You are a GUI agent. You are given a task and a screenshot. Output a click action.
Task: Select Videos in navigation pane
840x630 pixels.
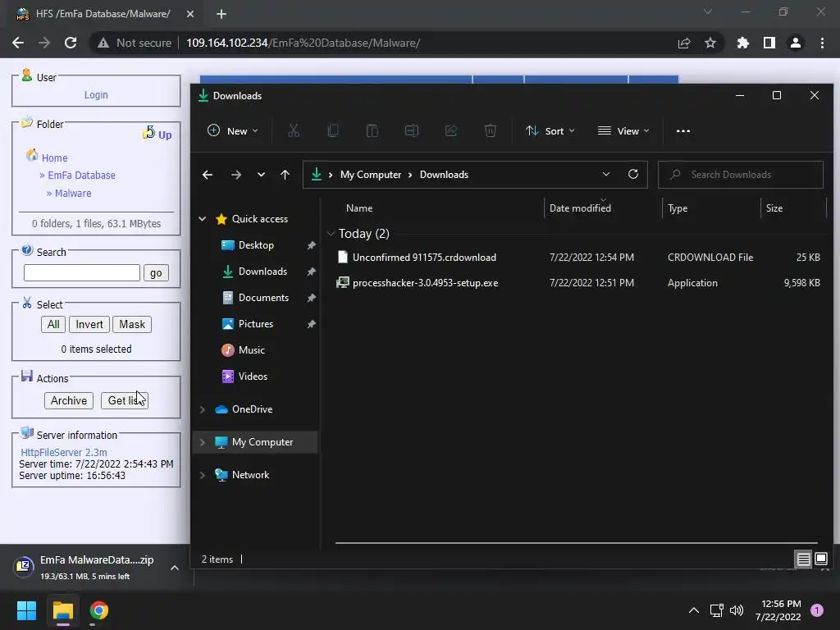click(253, 377)
